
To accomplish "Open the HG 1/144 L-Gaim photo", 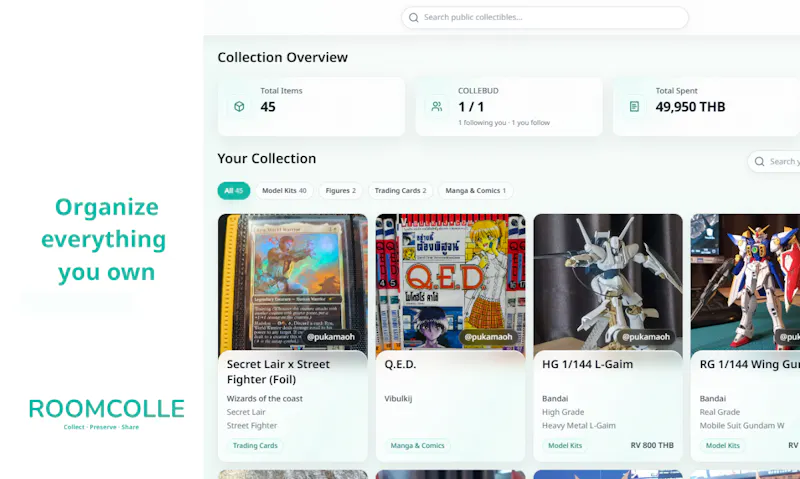I will 608,282.
